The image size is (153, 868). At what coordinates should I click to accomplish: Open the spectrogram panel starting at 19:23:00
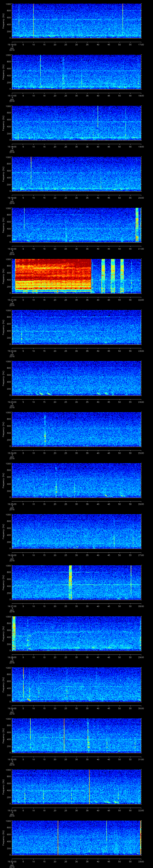(x=77, y=378)
